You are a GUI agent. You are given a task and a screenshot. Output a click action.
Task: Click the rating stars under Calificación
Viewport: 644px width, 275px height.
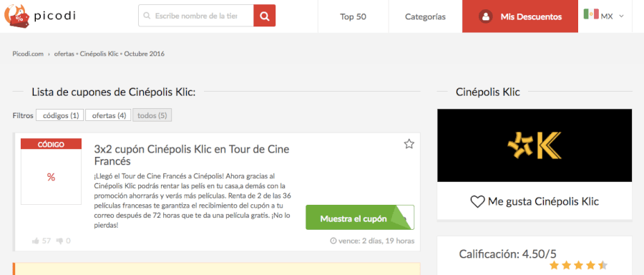[x=578, y=265]
